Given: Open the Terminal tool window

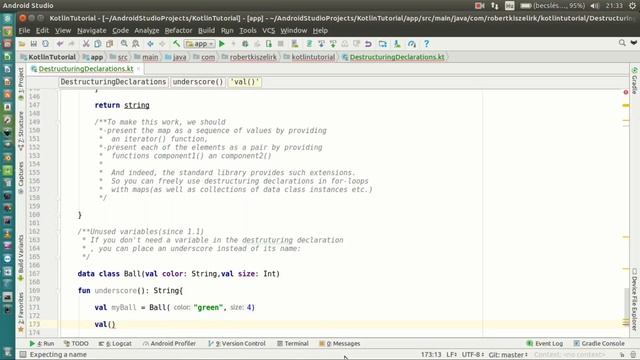Looking at the screenshot, I should tap(293, 344).
